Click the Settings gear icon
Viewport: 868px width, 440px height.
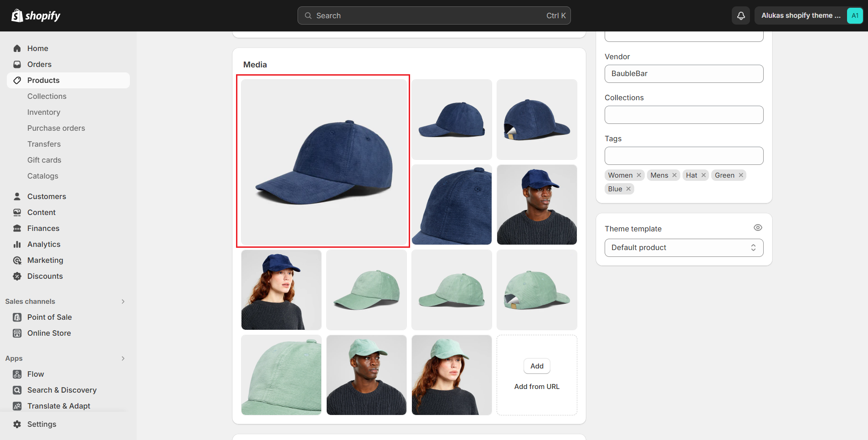click(x=17, y=424)
